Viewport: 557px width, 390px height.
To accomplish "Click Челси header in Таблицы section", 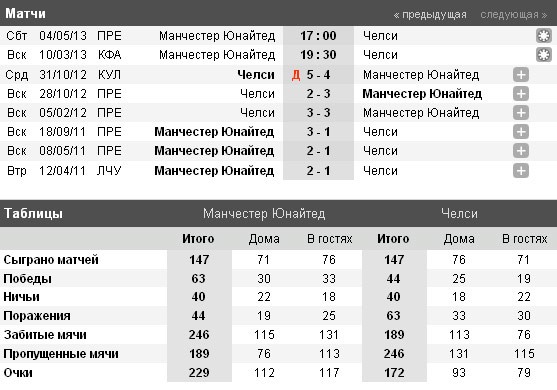I will 459,213.
